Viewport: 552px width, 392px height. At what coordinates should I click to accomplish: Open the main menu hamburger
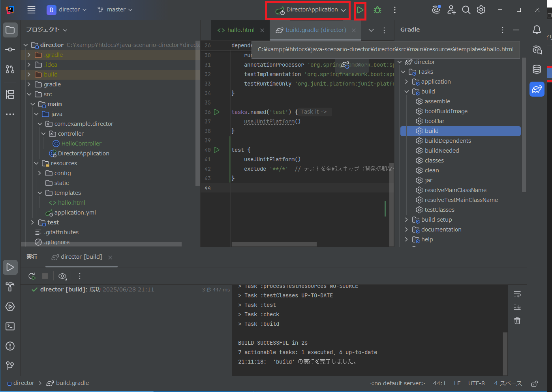(31, 9)
